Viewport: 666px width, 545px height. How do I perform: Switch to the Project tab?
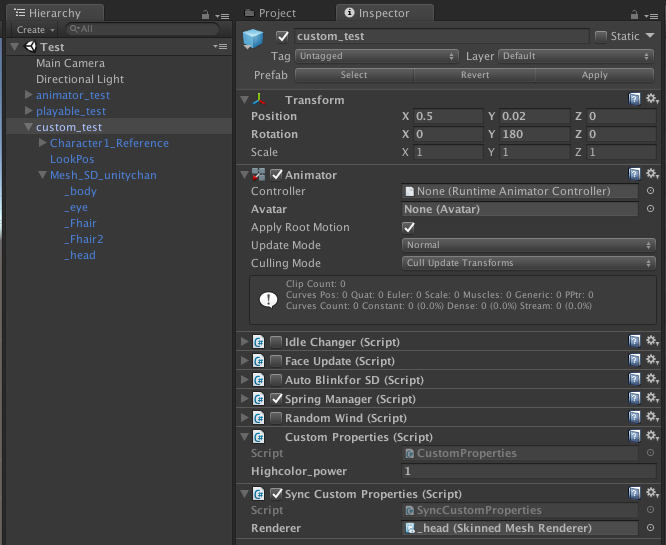[x=270, y=13]
